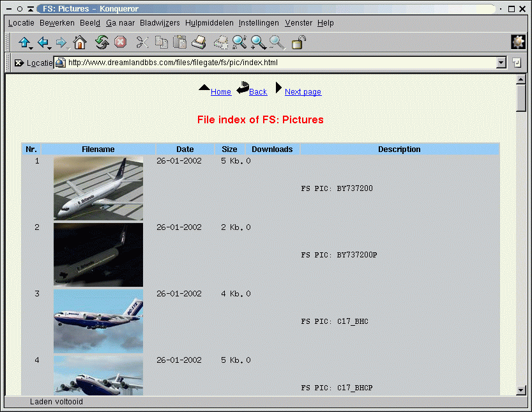
Task: Click the padlock security icon
Action: point(298,43)
